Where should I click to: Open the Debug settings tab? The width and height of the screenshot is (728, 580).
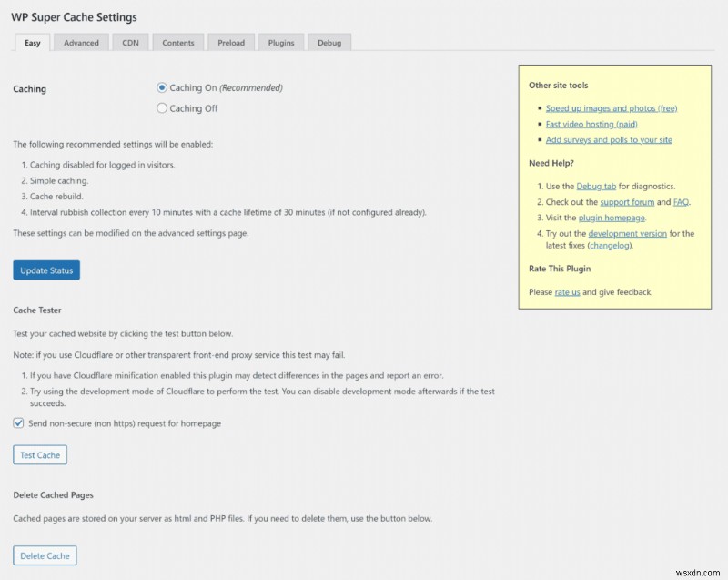pyautogui.click(x=329, y=43)
